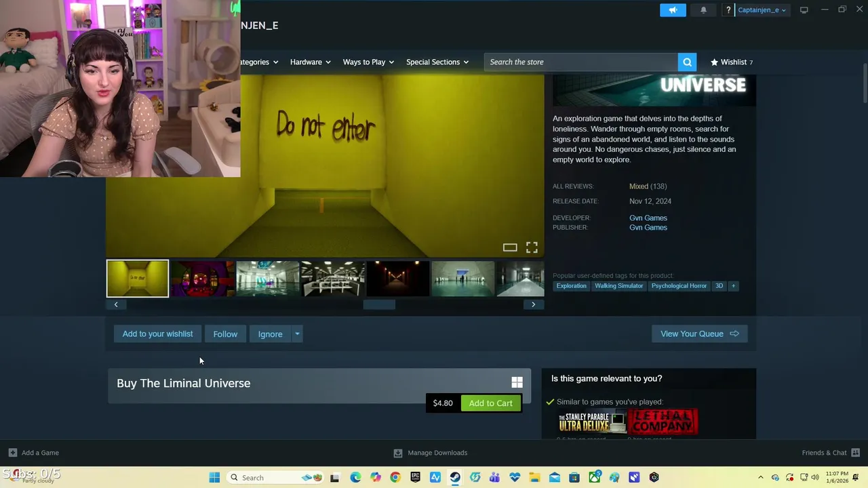Open Microsoft Store from taskbar

click(x=574, y=478)
